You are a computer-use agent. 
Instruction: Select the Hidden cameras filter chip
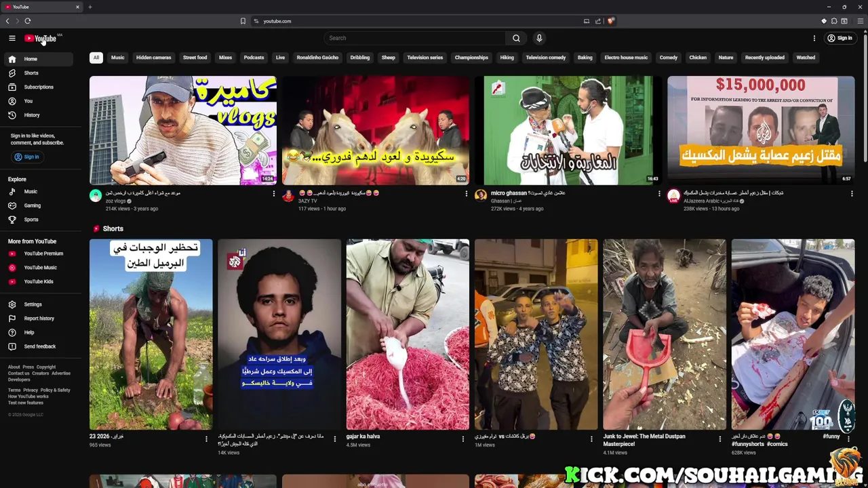coord(154,58)
